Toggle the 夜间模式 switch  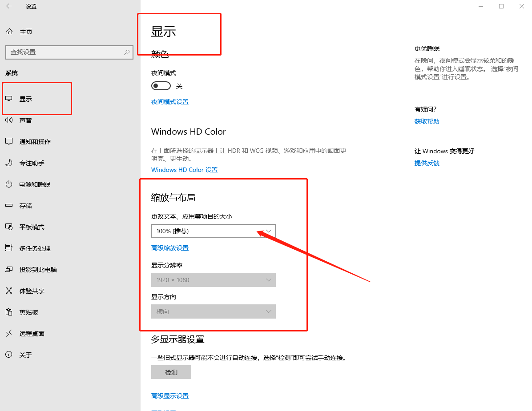[x=161, y=86]
